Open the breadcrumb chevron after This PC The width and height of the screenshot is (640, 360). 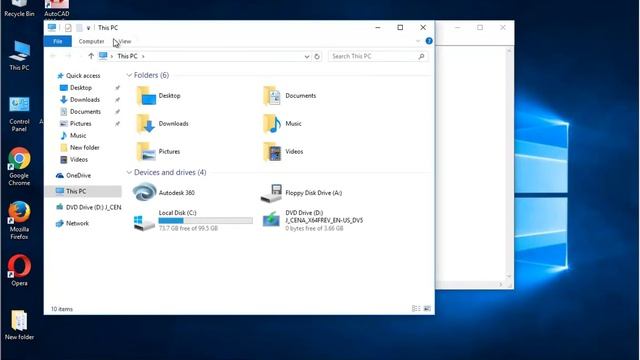click(143, 56)
